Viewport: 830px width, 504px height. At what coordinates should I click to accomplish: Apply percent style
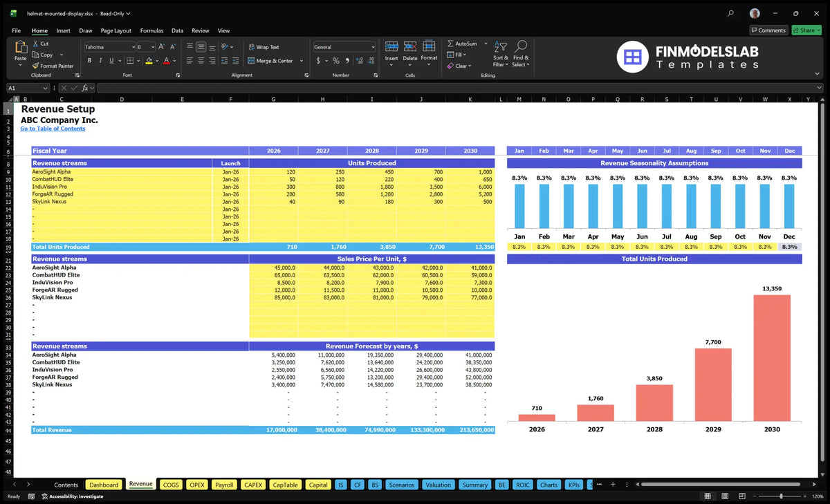pyautogui.click(x=336, y=61)
